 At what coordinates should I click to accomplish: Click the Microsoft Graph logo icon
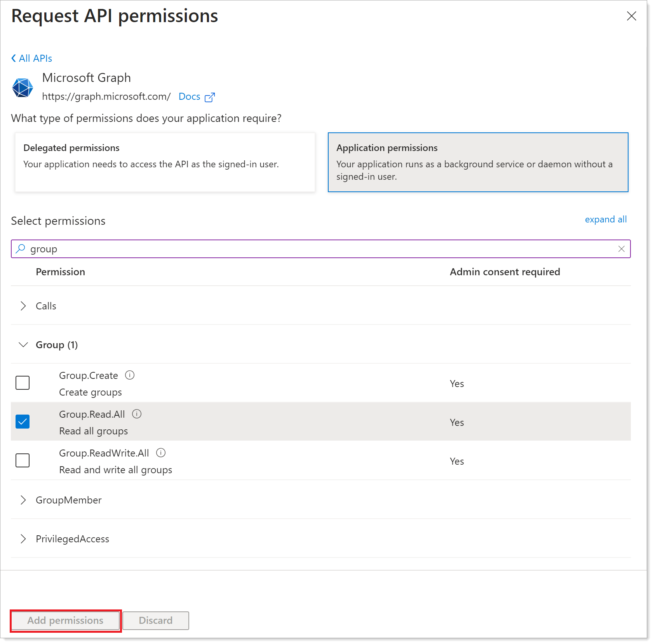pyautogui.click(x=23, y=88)
